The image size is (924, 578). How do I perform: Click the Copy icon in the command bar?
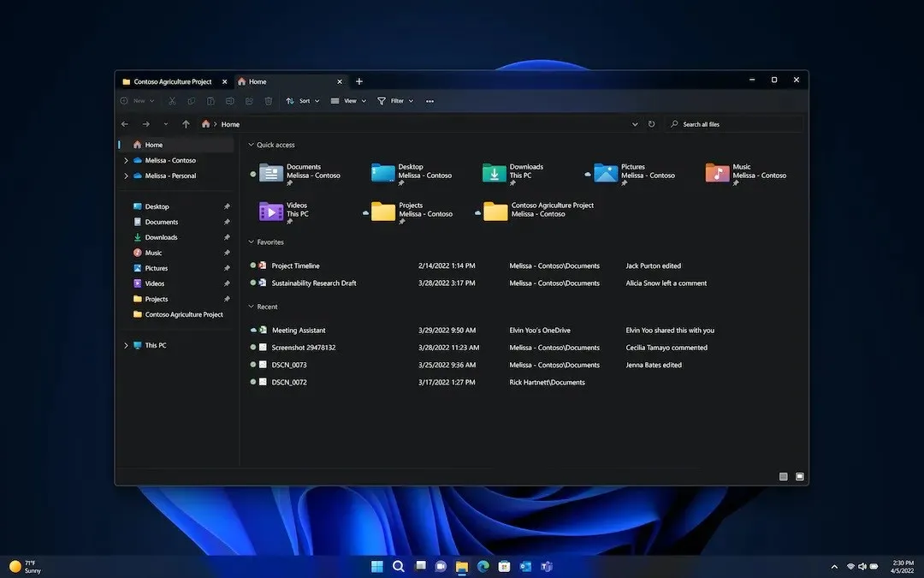pos(192,100)
